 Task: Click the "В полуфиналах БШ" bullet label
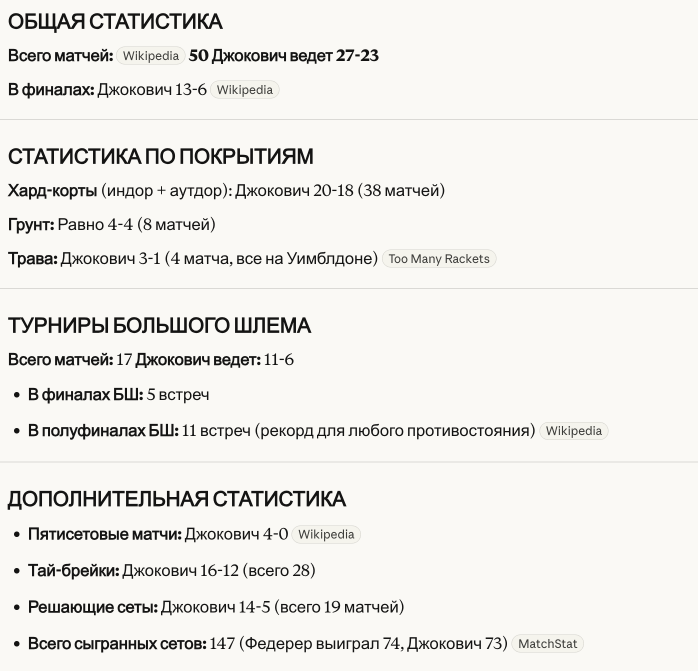pos(103,431)
